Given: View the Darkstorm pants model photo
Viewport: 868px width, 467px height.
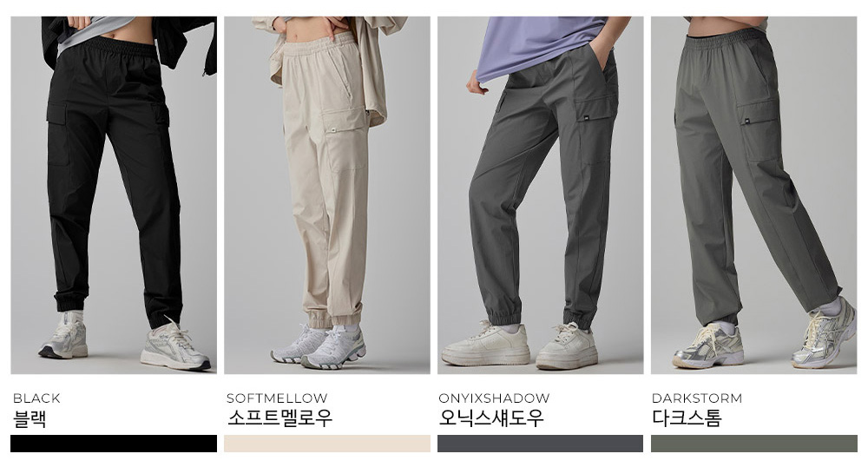Looking at the screenshot, I should click(x=754, y=194).
